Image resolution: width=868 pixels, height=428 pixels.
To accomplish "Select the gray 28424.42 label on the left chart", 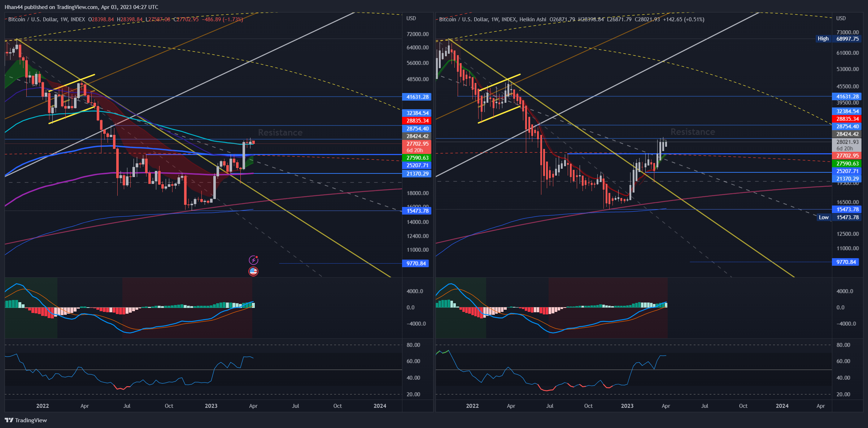I will click(x=417, y=136).
